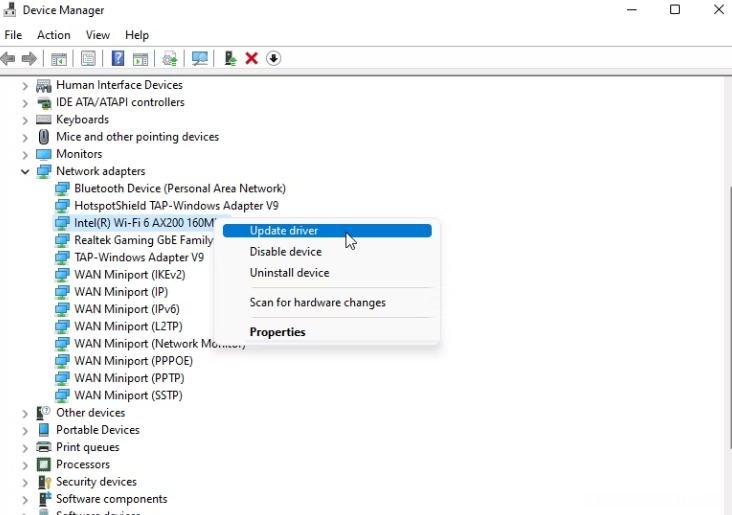Open the Help menu

[x=137, y=35]
